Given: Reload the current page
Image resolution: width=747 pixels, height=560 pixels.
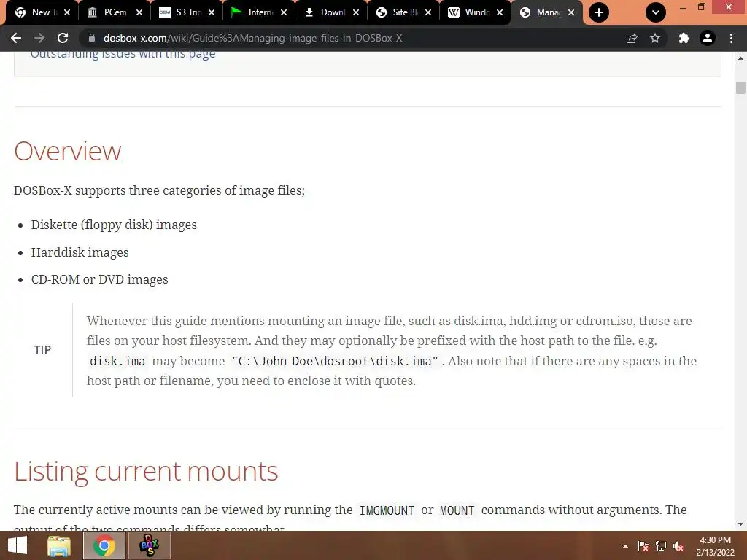Looking at the screenshot, I should tap(63, 38).
